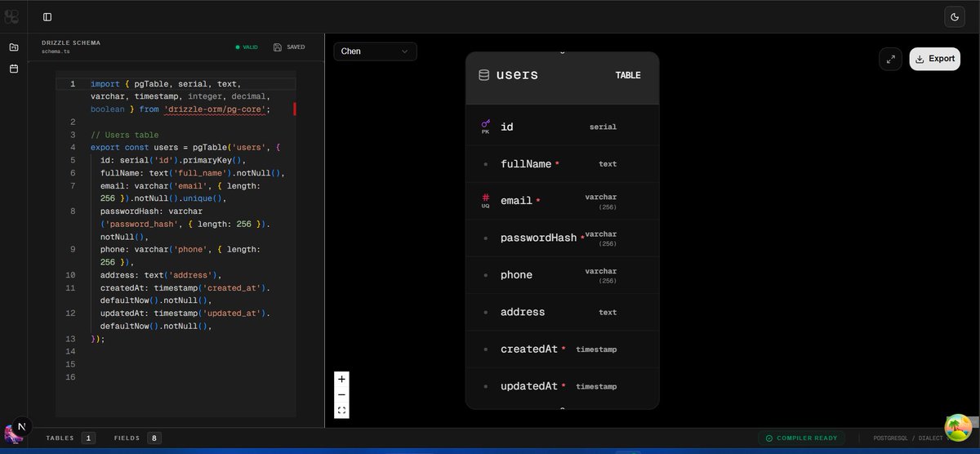The height and width of the screenshot is (454, 980).
Task: Click the '// Users table' comment line
Action: pyautogui.click(x=124, y=135)
